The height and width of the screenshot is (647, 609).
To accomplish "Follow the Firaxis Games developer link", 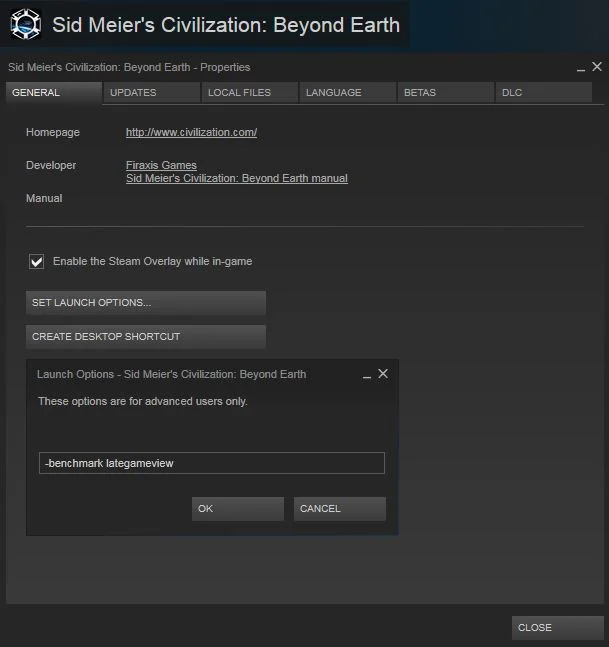I will click(x=161, y=165).
